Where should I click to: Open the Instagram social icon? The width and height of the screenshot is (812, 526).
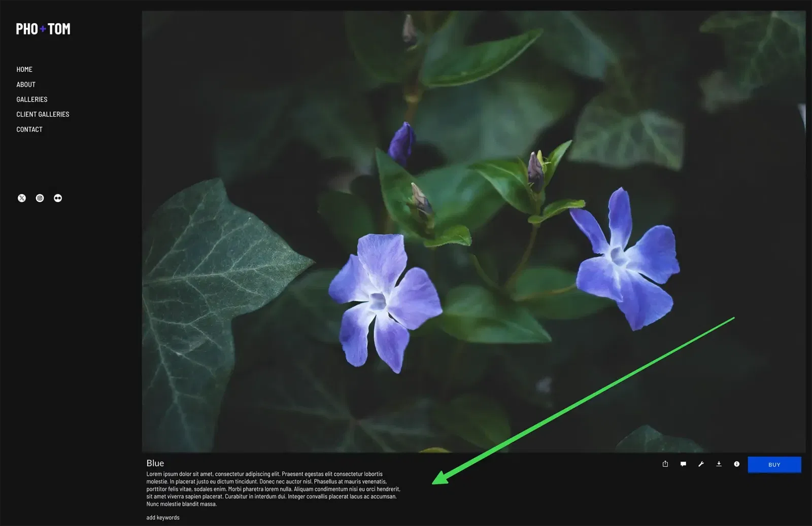coord(40,198)
